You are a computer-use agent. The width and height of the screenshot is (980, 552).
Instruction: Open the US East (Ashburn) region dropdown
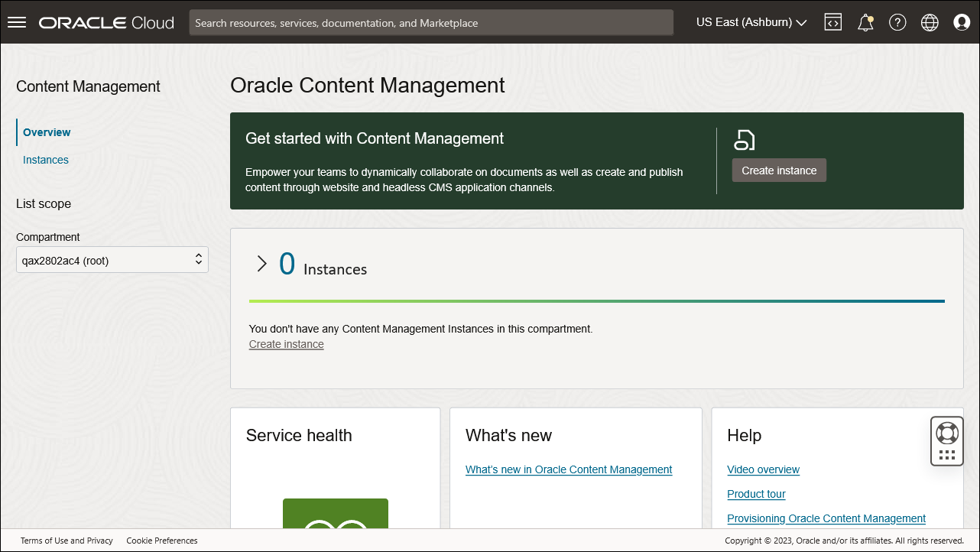pyautogui.click(x=750, y=22)
